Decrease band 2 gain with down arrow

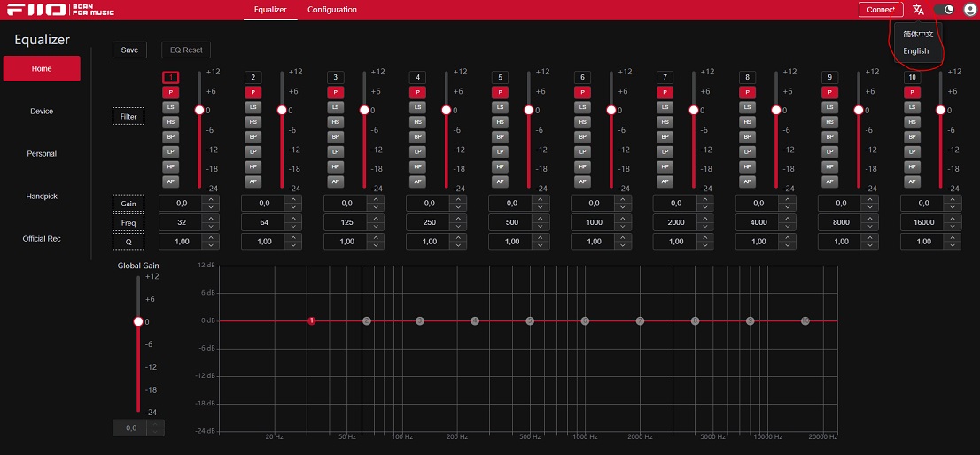[293, 207]
